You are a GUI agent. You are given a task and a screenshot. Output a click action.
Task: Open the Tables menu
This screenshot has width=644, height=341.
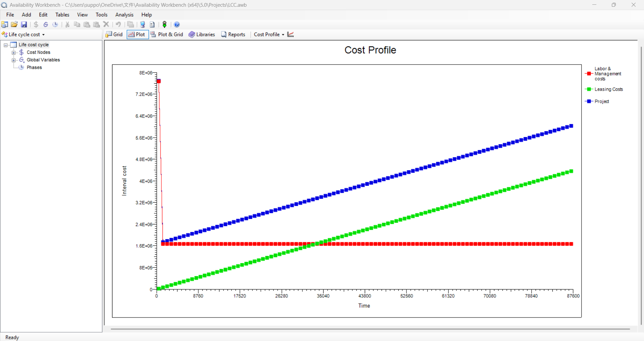coord(62,15)
